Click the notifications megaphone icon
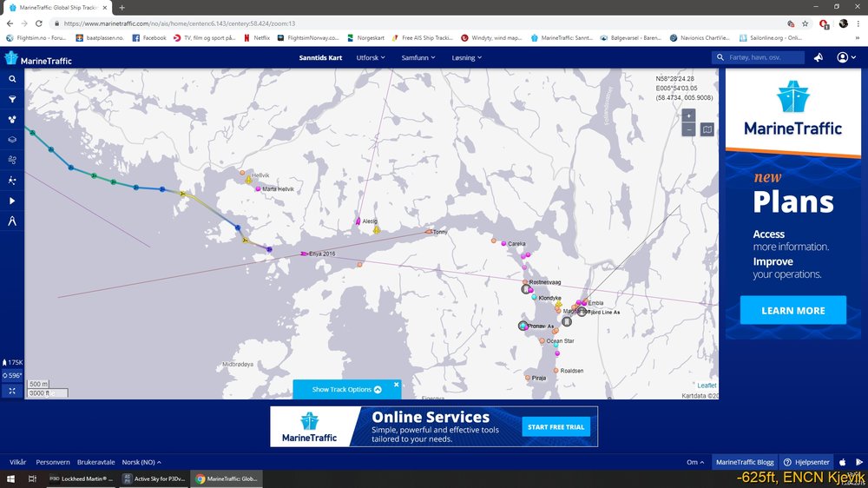This screenshot has height=488, width=868. 819,57
